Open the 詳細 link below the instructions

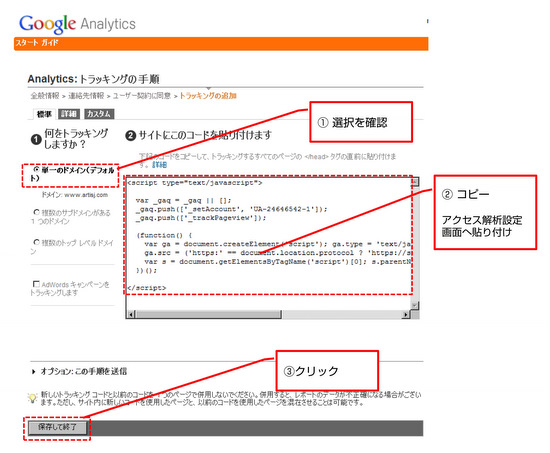[160, 165]
